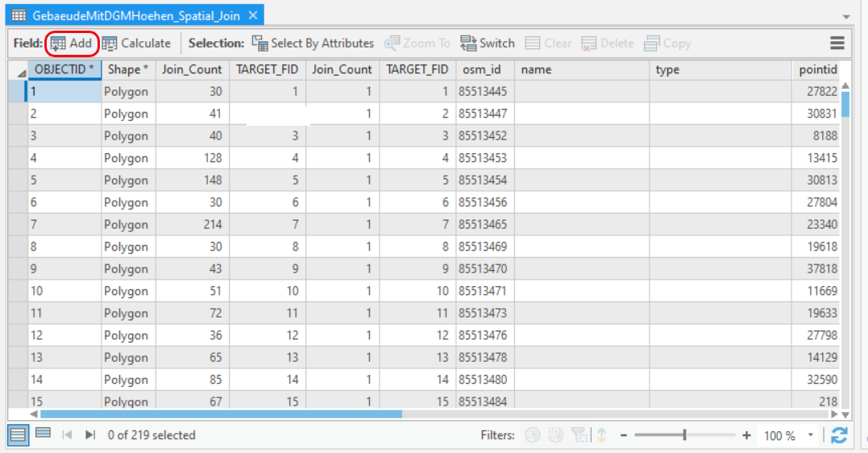868x453 pixels.
Task: Show all records view
Action: coord(18,434)
